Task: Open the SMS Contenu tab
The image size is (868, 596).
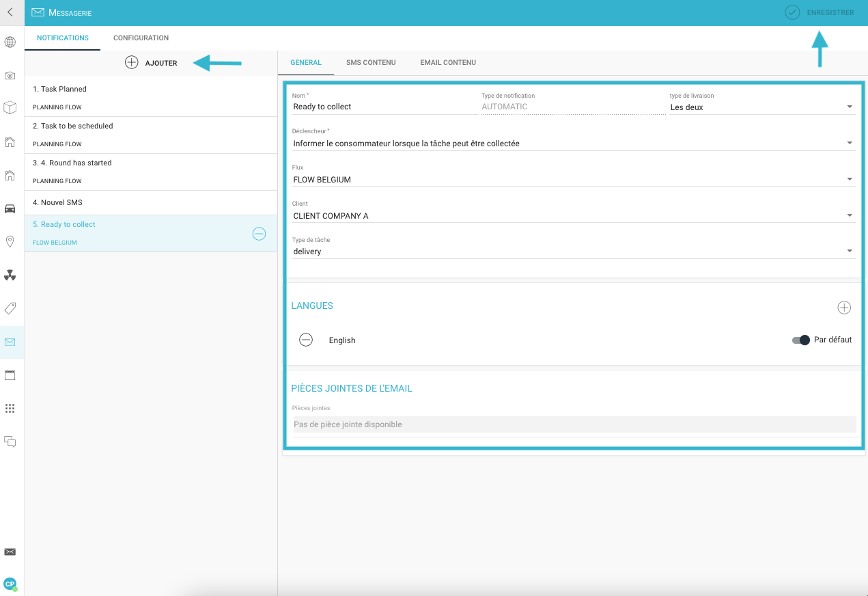Action: [371, 63]
